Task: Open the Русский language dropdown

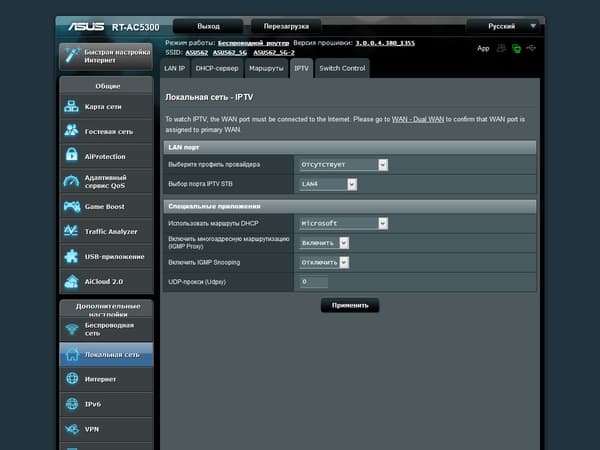Action: (x=503, y=26)
